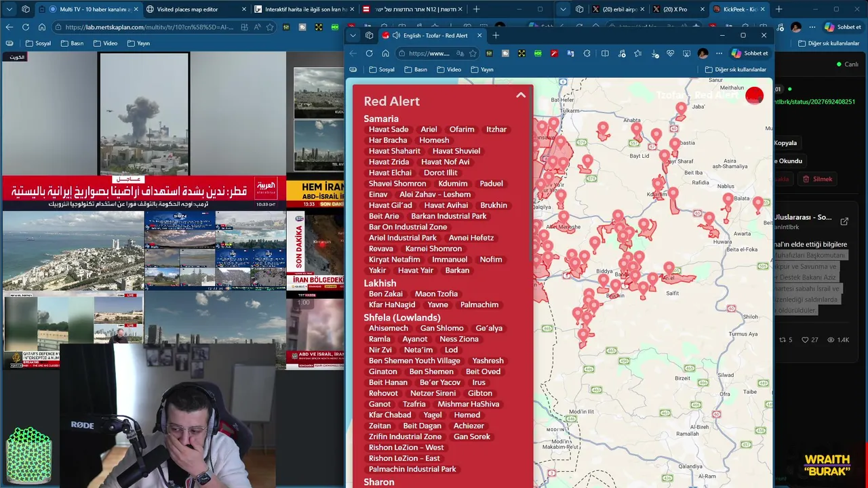Open the tab search dropdown in the Multi TV window

pos(9,9)
